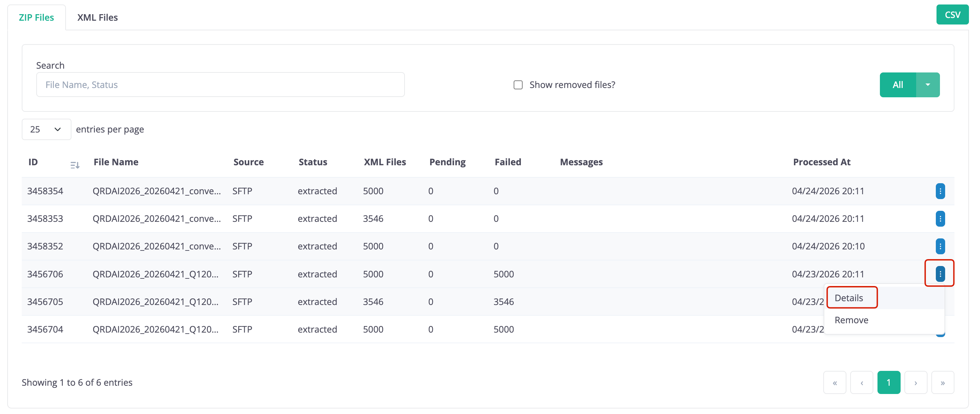
Task: Click Showing 1 to 6 of 6 entries text
Action: 77,383
